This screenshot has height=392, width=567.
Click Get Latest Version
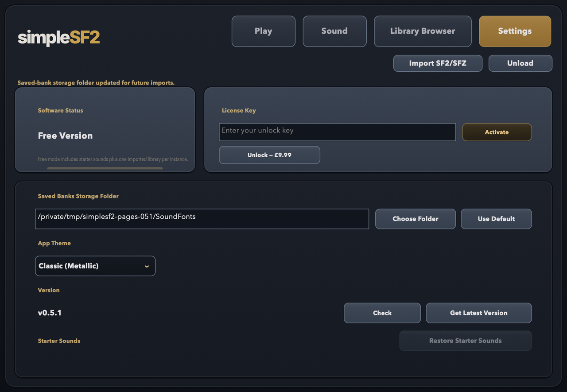pos(479,313)
